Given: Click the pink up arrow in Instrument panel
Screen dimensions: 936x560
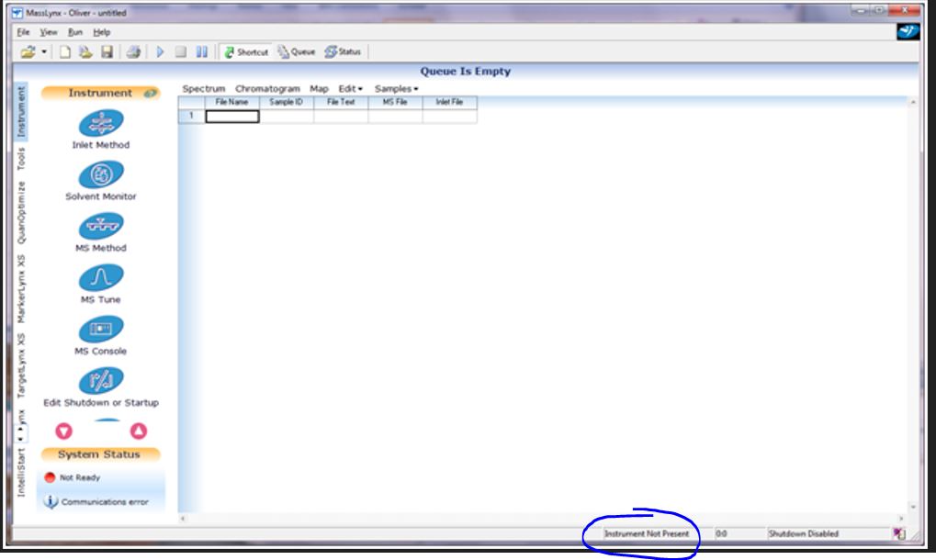Looking at the screenshot, I should [139, 431].
